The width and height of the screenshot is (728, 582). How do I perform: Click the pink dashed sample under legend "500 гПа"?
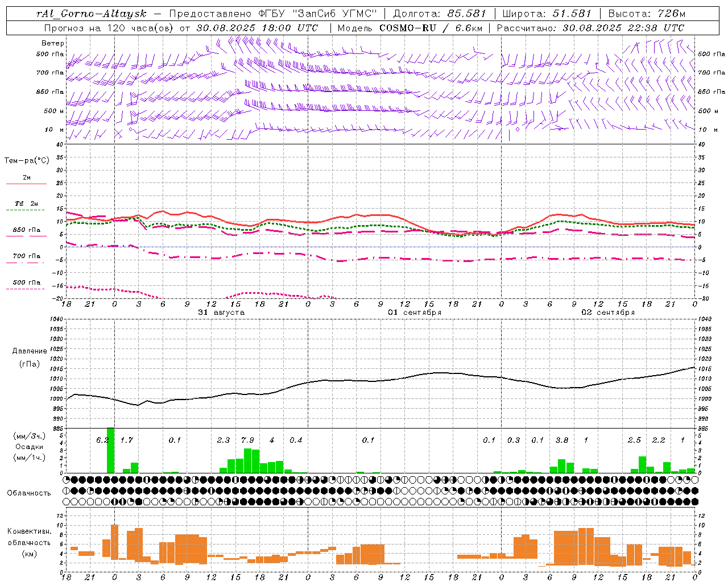26,289
